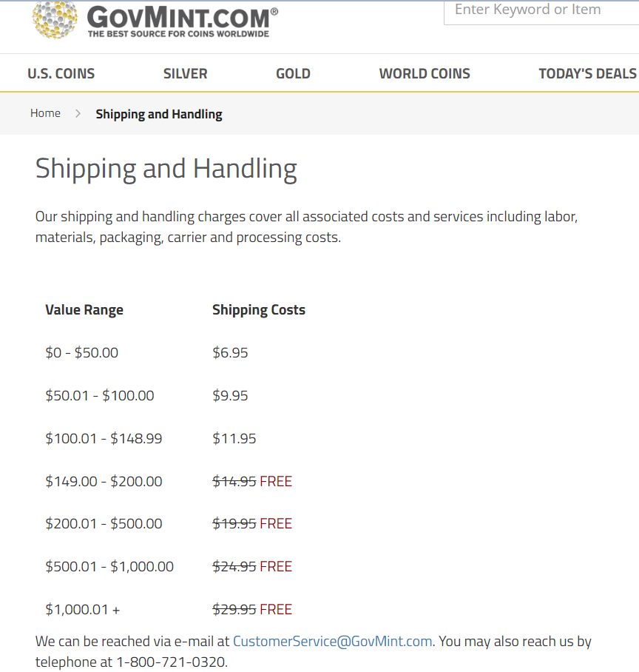Open the World Coins menu
639x672 pixels.
(x=425, y=74)
